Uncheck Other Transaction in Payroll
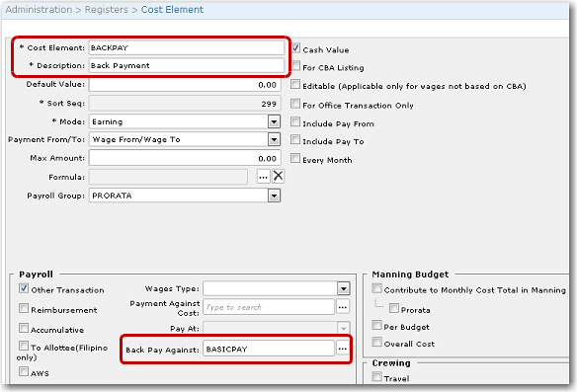Screen dimensions: 577x392 (x=24, y=288)
